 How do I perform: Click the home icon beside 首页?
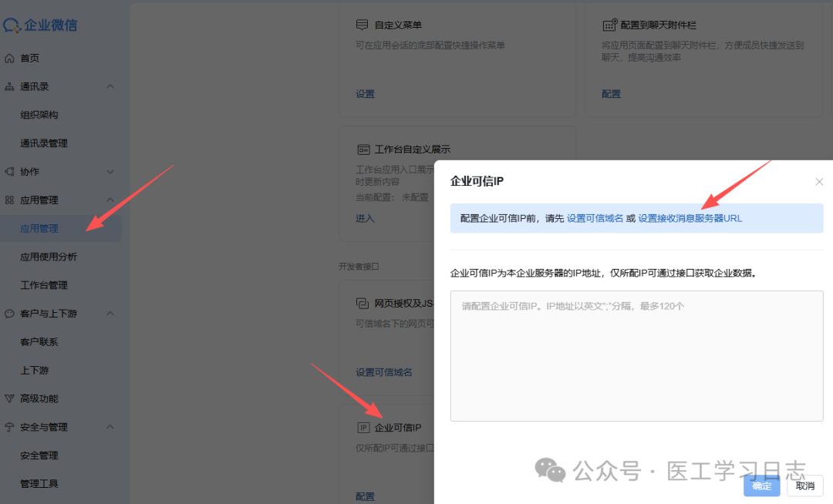click(11, 58)
